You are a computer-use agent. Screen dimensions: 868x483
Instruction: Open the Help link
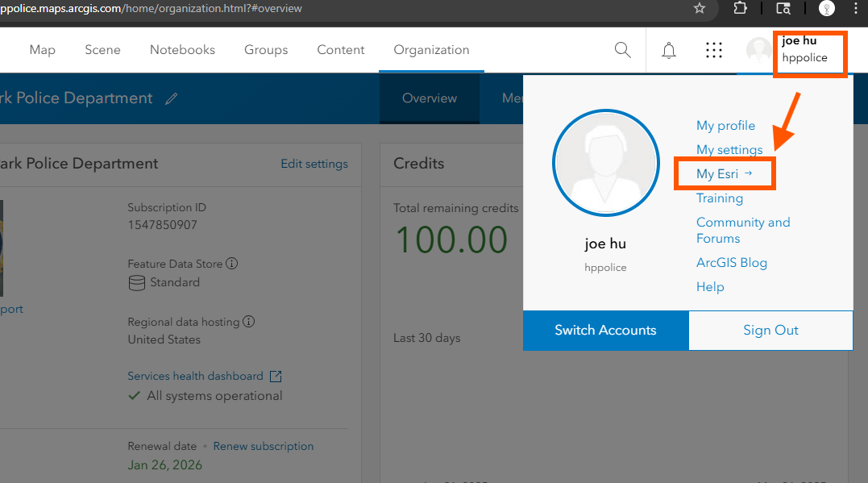[710, 287]
